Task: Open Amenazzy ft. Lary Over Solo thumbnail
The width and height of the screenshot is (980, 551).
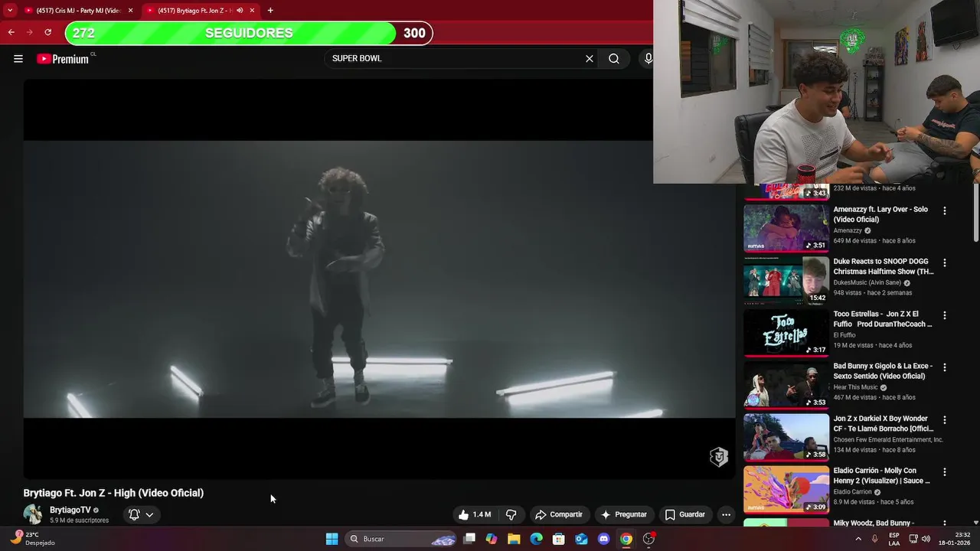Action: point(786,228)
